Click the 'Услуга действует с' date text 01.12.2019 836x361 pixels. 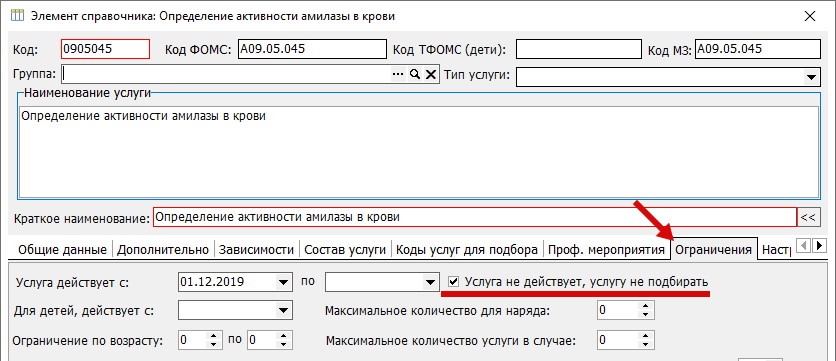tap(212, 283)
